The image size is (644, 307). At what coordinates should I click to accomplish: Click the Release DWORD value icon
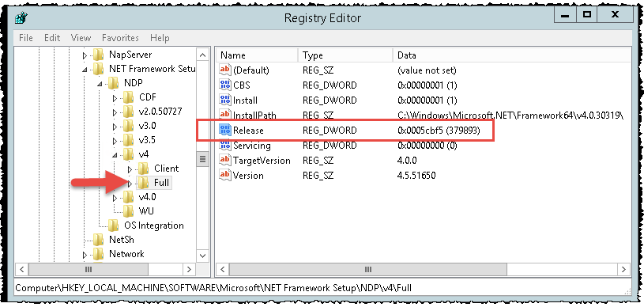(x=225, y=130)
